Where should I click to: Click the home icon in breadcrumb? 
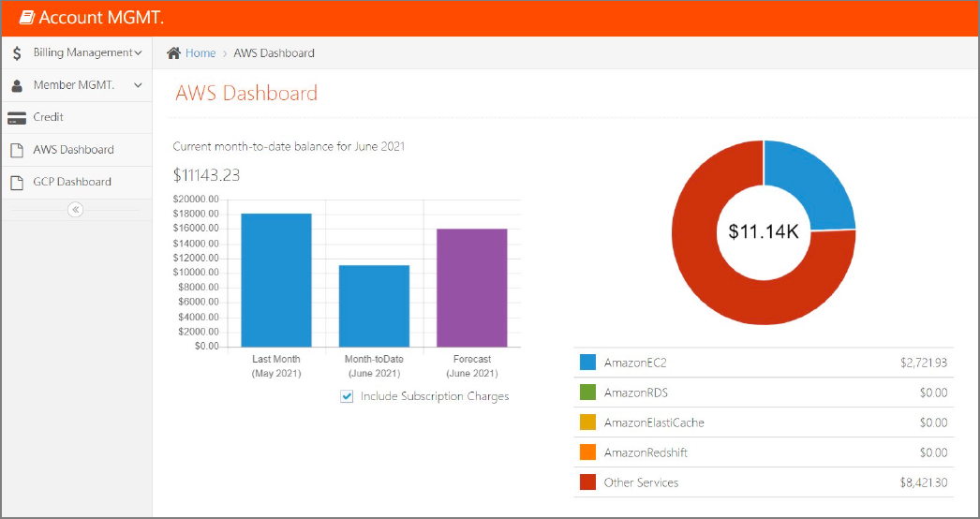[173, 53]
